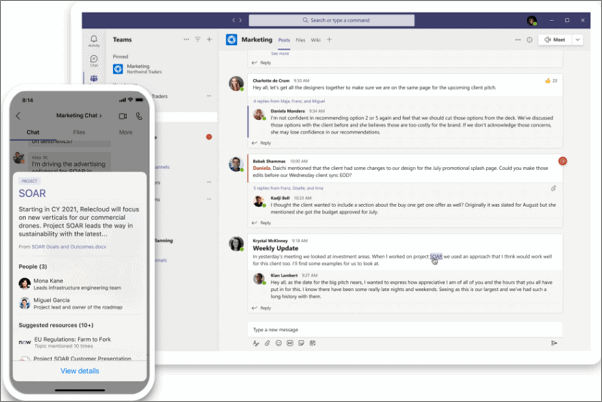Click Charlotte de Crum's avatar
The height and width of the screenshot is (402, 602).
[236, 84]
